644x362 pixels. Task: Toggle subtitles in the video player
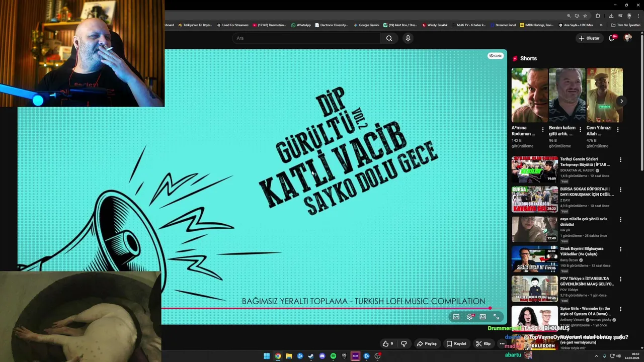(x=456, y=317)
